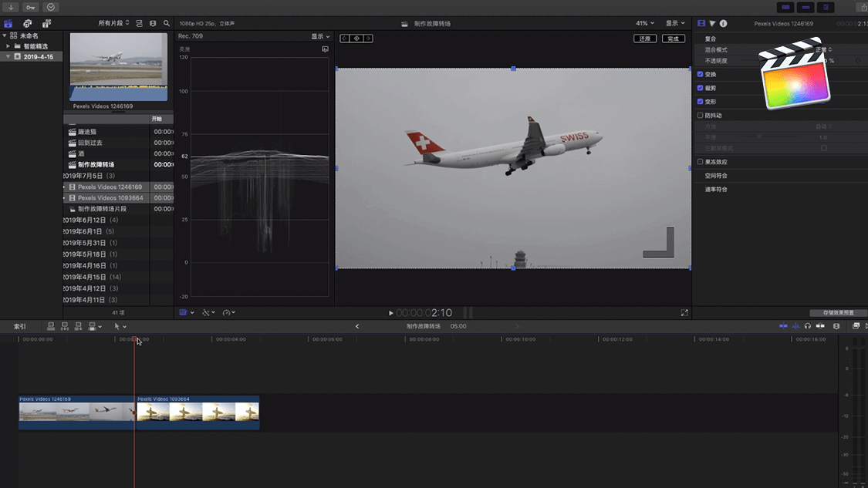Open the 41% viewer zoom dropdown

click(644, 24)
